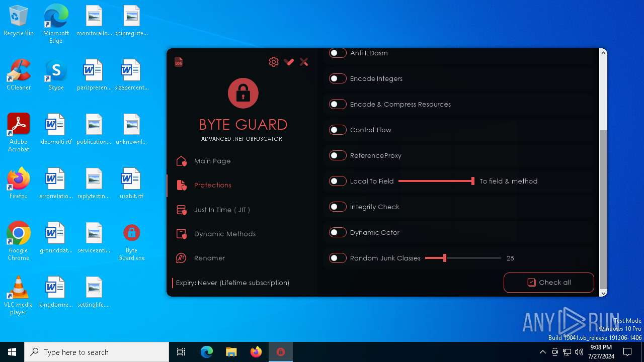Toggle ReferenceProxy on
644x362 pixels.
pyautogui.click(x=338, y=155)
